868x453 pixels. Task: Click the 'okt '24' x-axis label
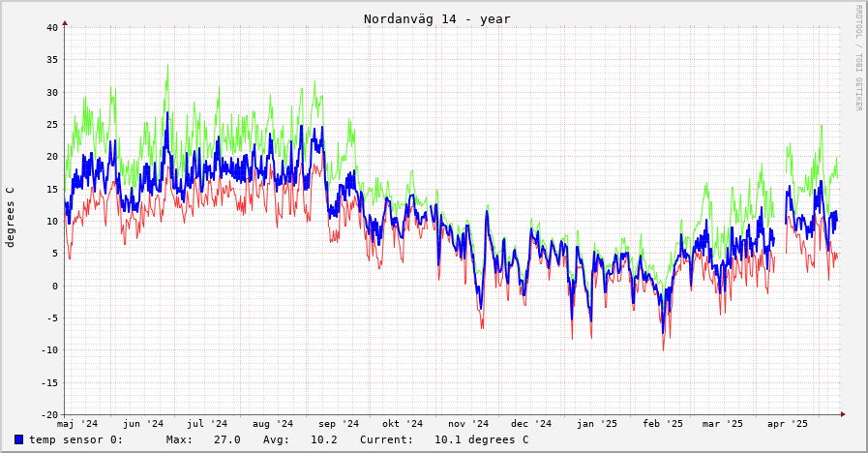click(403, 424)
